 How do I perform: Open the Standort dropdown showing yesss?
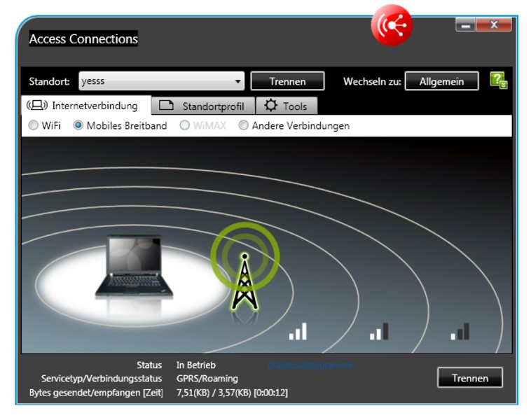tap(162, 81)
